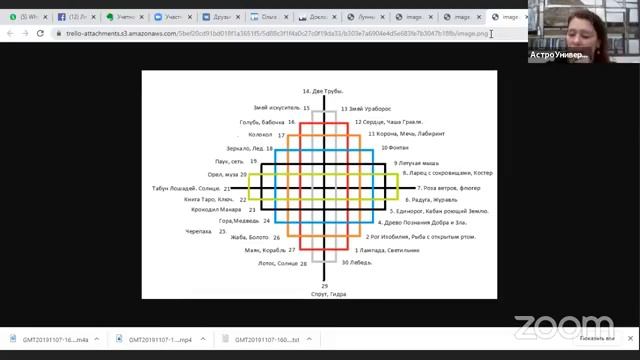Click the АстроУнивер webcam thumbnail
Viewport: 640px width, 360px height.
(x=584, y=31)
